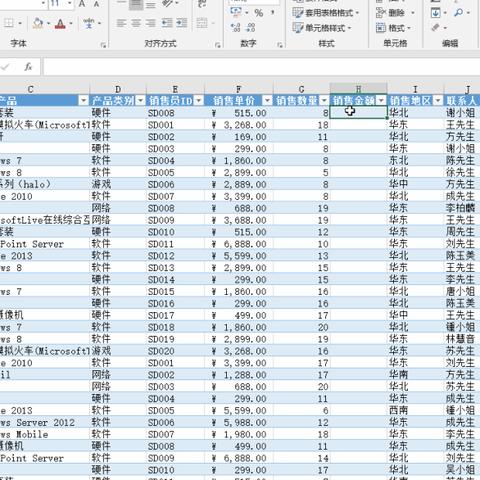This screenshot has height=480, width=480.
Task: Click the grayed Merge cells icon
Action: pos(202,23)
